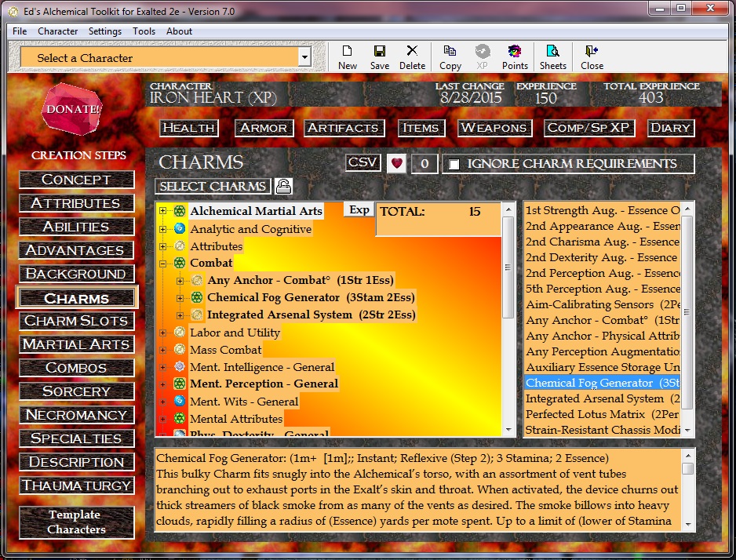The image size is (736, 560).
Task: Go to the Martial Arts step
Action: coord(77,344)
